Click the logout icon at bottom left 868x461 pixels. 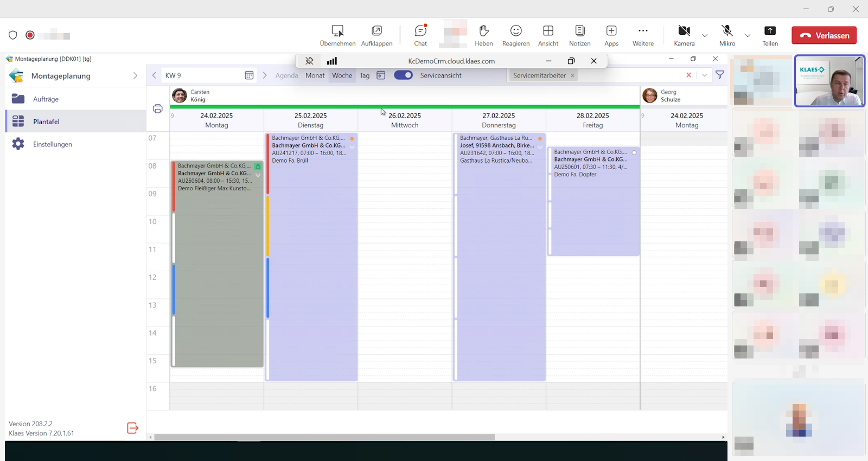pos(133,428)
